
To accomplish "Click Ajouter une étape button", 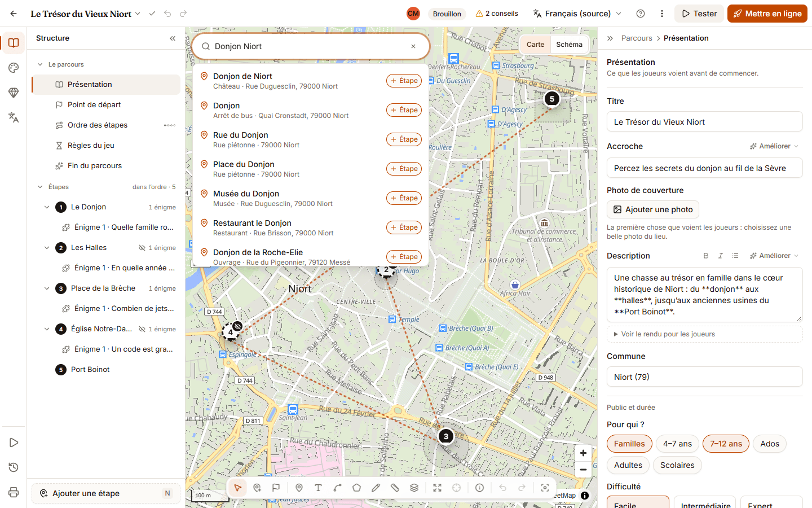I will pyautogui.click(x=106, y=493).
